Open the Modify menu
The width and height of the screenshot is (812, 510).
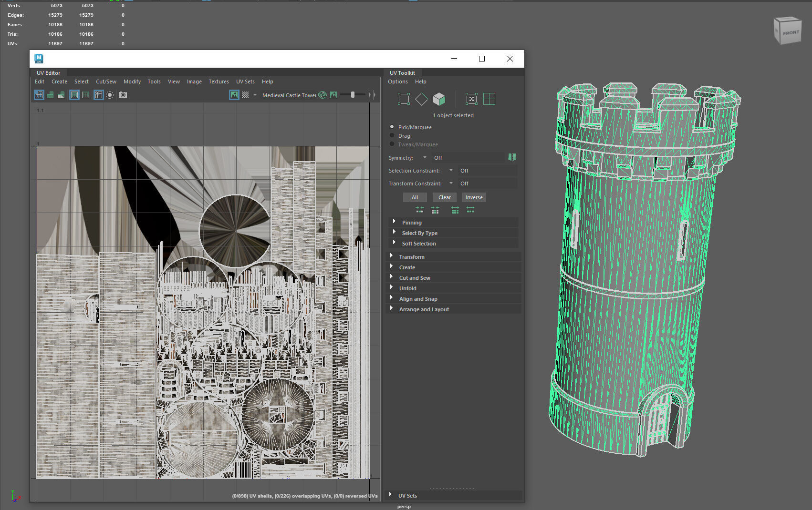(x=132, y=82)
